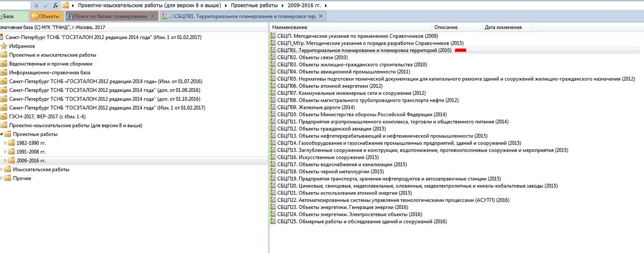Select 'СБЦП25. Обмерные работы и обследования зданий'
The width and height of the screenshot is (644, 253).
[x=362, y=222]
